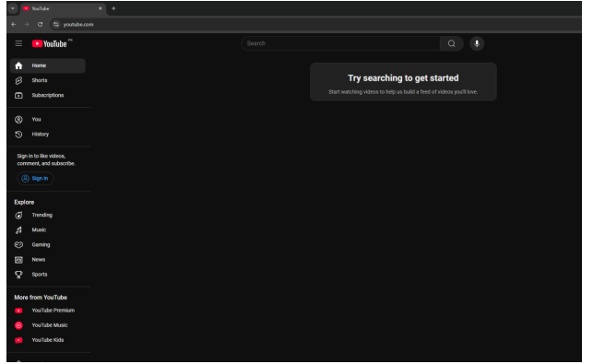Select the YouTube browser tab
Image resolution: width=593 pixels, height=364 pixels.
[63, 8]
